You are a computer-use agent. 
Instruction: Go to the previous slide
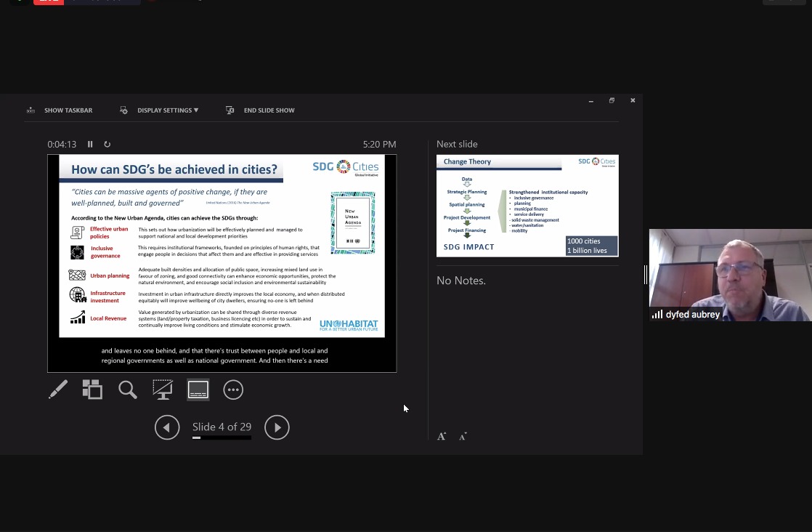pos(167,427)
